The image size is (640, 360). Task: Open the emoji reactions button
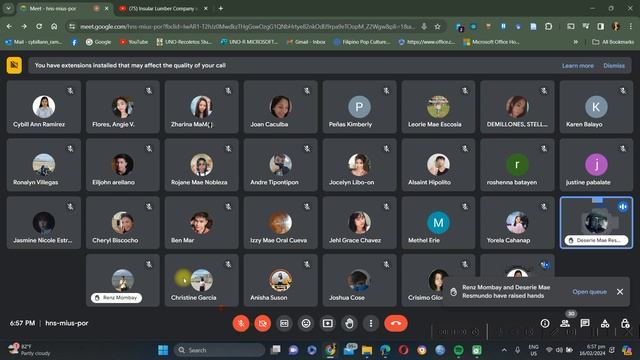coord(306,323)
